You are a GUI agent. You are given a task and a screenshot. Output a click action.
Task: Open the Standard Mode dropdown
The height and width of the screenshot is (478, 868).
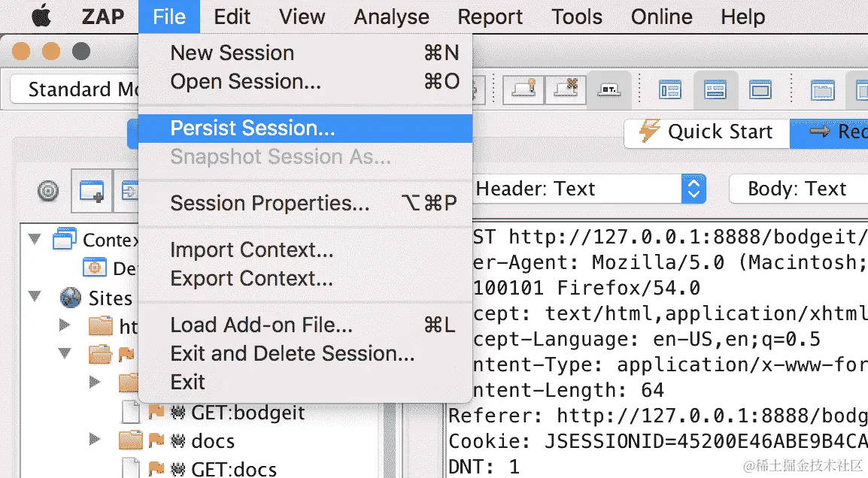point(74,89)
